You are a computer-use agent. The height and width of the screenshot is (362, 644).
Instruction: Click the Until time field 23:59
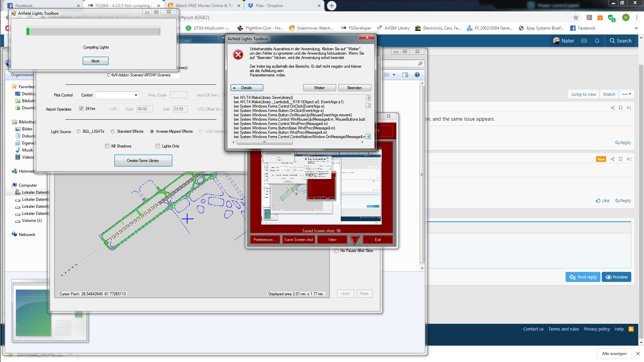click(180, 109)
